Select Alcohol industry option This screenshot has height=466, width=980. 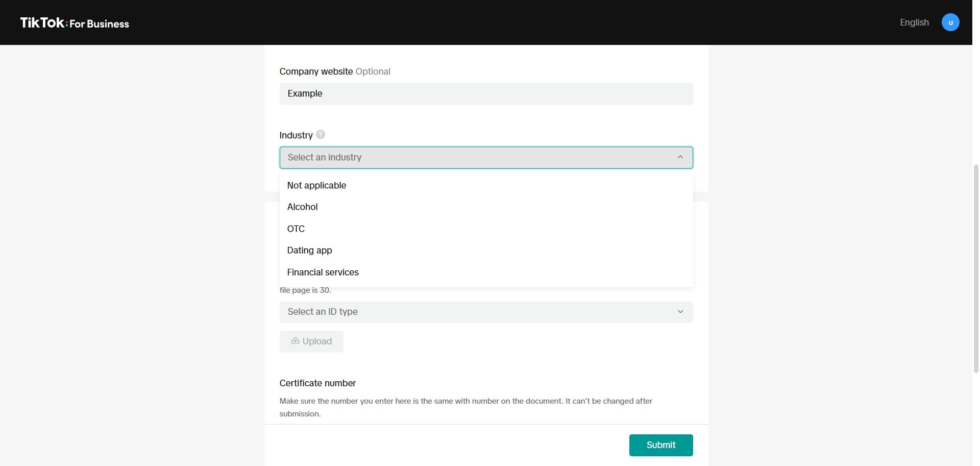[x=302, y=207]
